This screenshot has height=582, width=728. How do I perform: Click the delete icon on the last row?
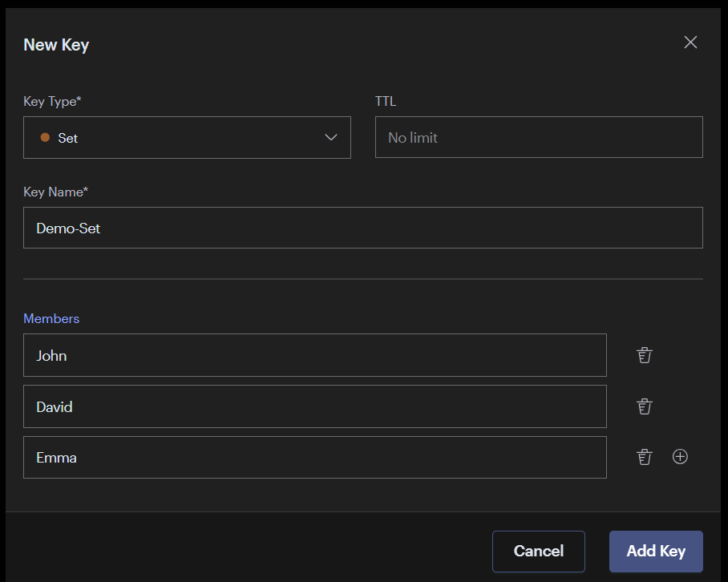pos(644,457)
